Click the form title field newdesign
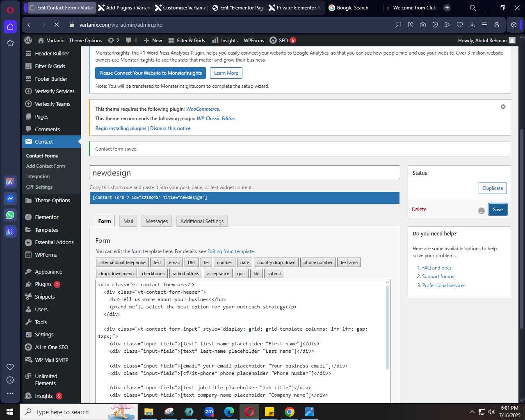The image size is (525, 420). click(244, 173)
